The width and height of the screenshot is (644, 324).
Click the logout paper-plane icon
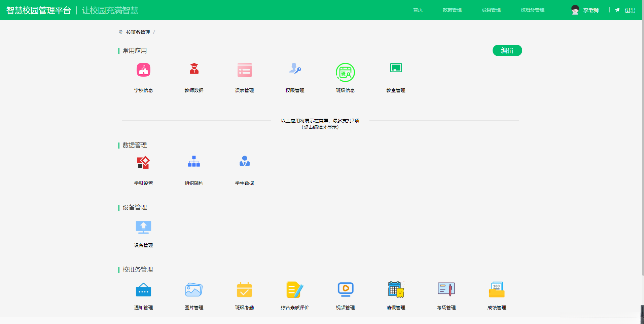[x=617, y=10]
